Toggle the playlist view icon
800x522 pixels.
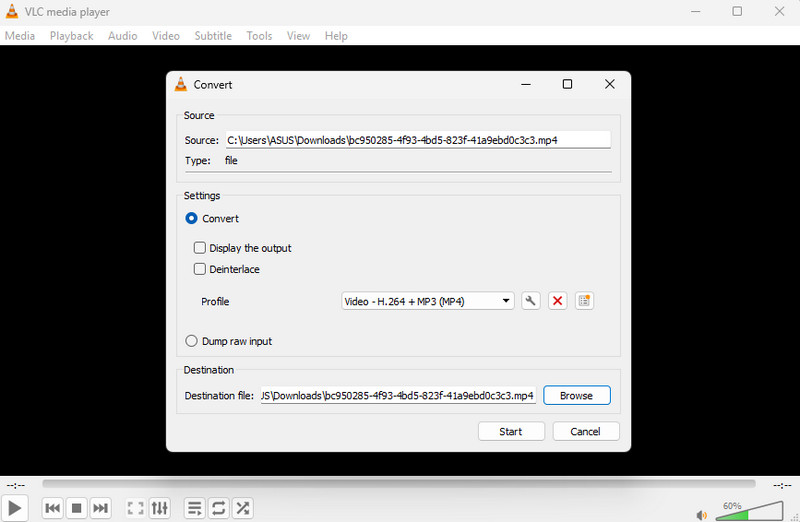tap(194, 508)
